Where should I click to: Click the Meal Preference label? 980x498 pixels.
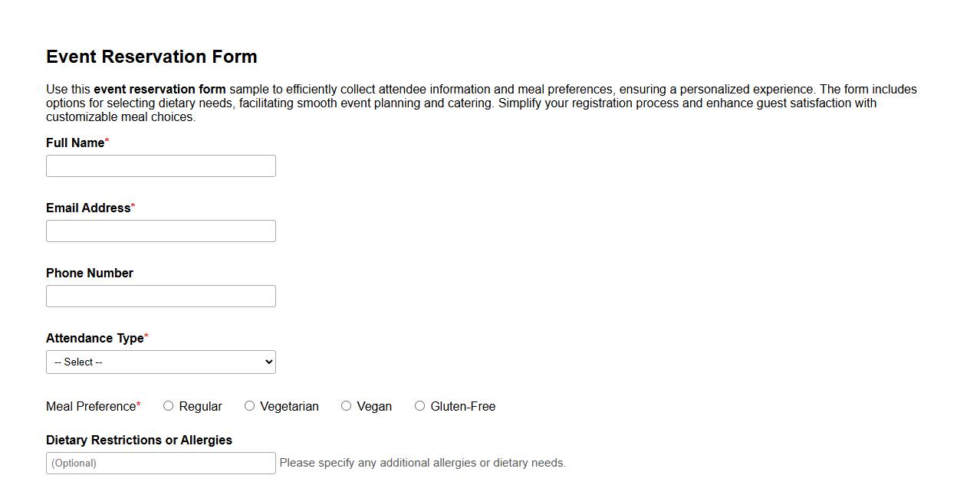(x=90, y=406)
